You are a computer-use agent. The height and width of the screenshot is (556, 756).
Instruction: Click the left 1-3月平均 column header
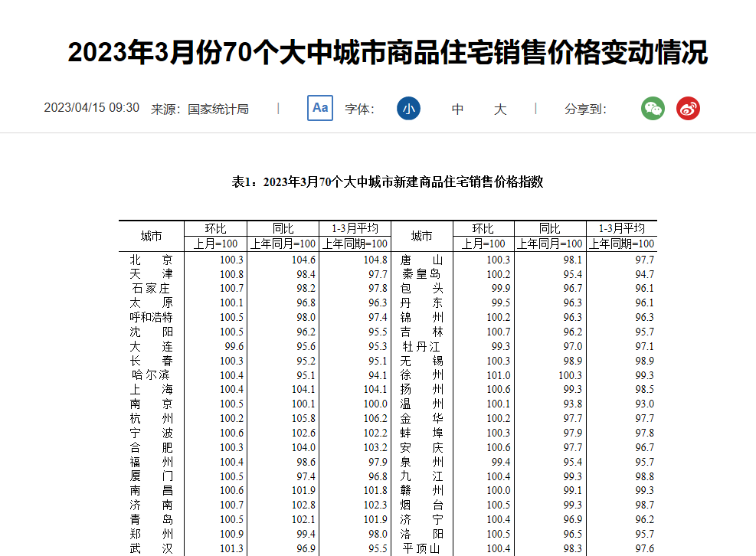pyautogui.click(x=355, y=228)
